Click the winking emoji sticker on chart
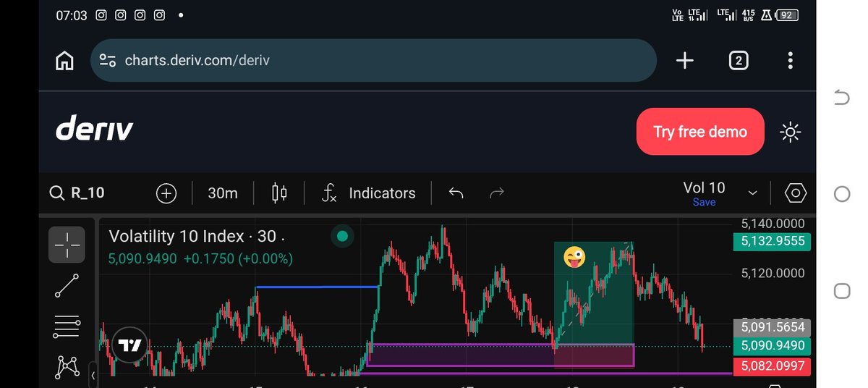 point(574,257)
